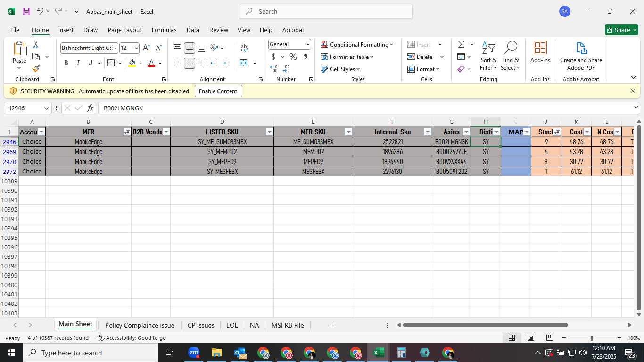Switch to Page Layout view
Image resolution: width=644 pixels, height=362 pixels.
coord(530,338)
